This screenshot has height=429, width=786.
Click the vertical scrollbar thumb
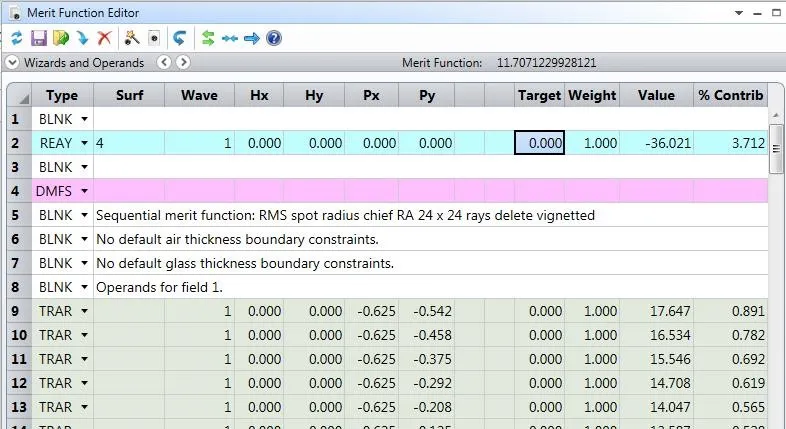click(x=776, y=150)
